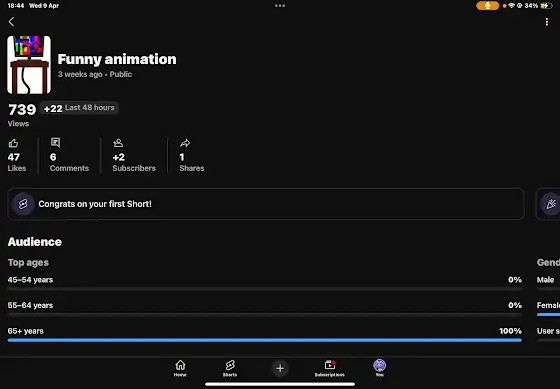Tap the Comments speech bubble icon
Image resolution: width=560 pixels, height=389 pixels.
tap(55, 143)
